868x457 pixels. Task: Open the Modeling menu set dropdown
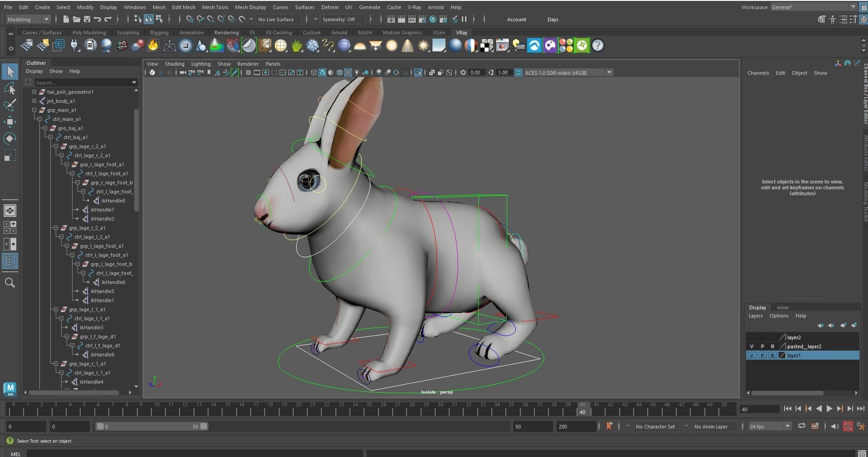coord(28,19)
